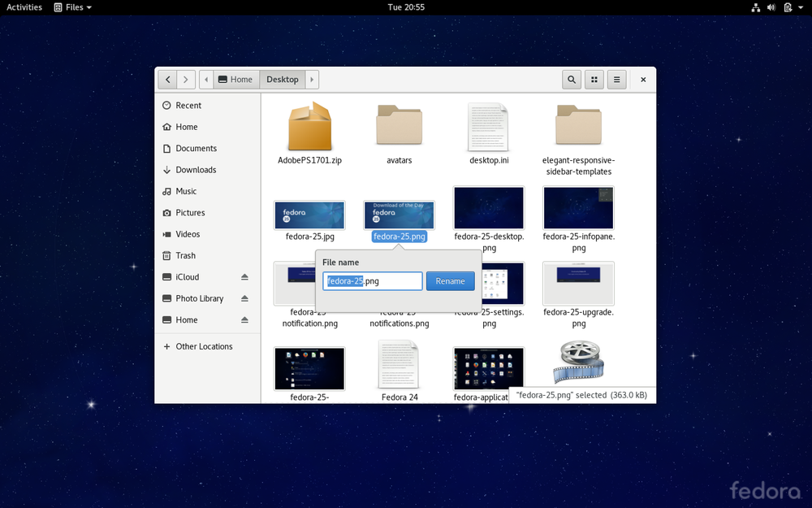812x508 pixels.
Task: Click the File name text field
Action: click(x=373, y=281)
